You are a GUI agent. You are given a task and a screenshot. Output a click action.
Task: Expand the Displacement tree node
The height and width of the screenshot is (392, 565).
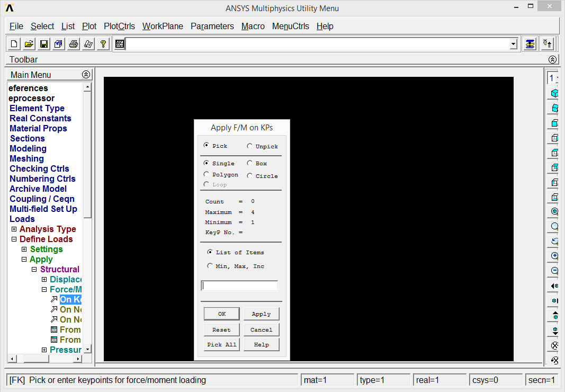[x=44, y=280]
